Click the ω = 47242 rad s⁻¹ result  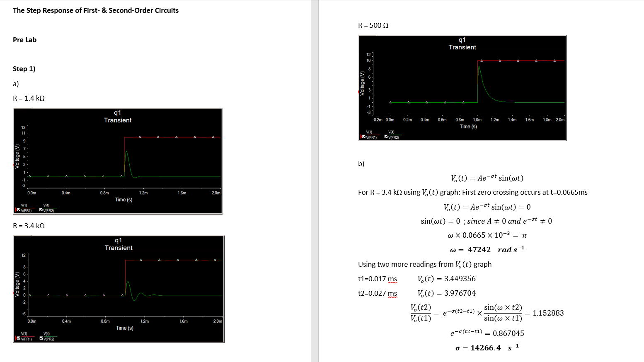pyautogui.click(x=487, y=249)
